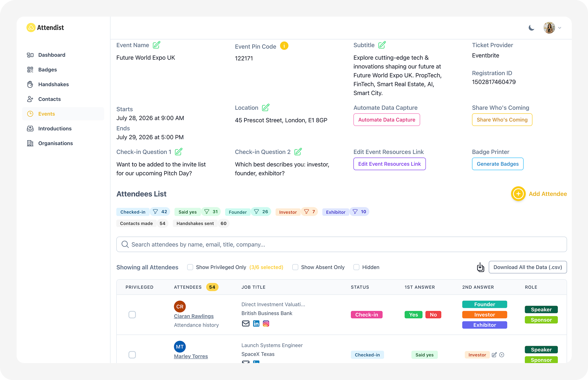This screenshot has width=588, height=380.
Task: Mark Marley Torres as privileged
Action: (x=132, y=355)
